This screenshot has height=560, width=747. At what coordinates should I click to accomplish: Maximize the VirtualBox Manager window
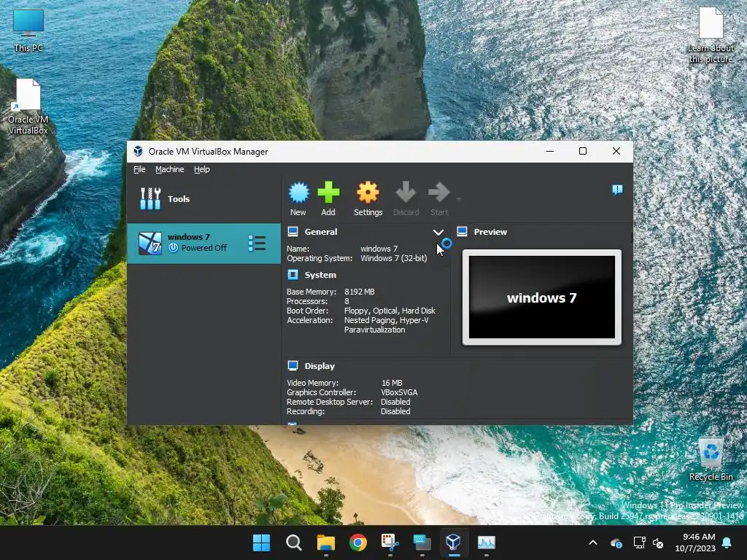pos(582,152)
